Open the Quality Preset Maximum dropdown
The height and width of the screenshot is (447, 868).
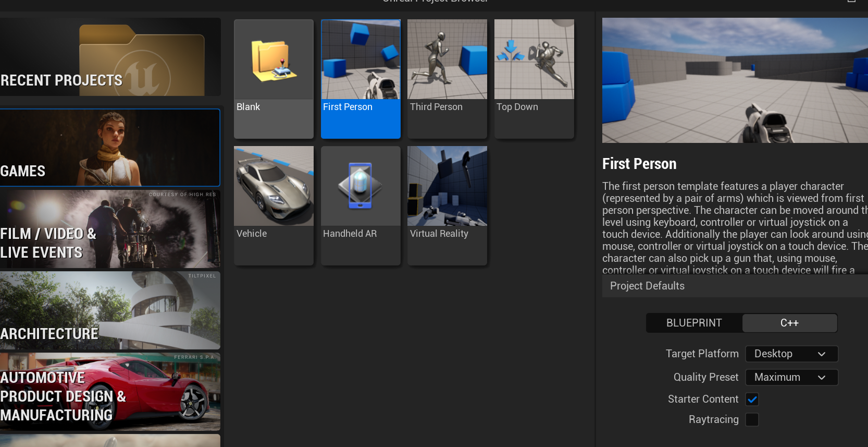click(791, 377)
